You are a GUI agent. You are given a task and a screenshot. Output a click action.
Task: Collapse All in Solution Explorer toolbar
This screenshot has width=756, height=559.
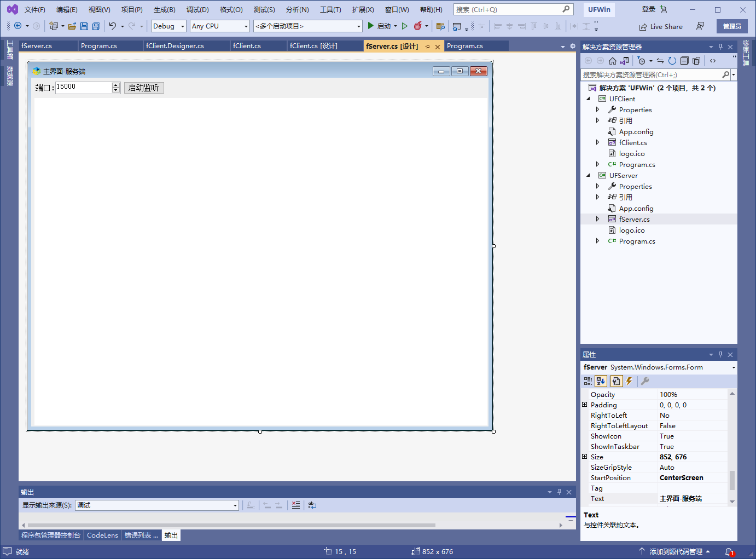(684, 61)
